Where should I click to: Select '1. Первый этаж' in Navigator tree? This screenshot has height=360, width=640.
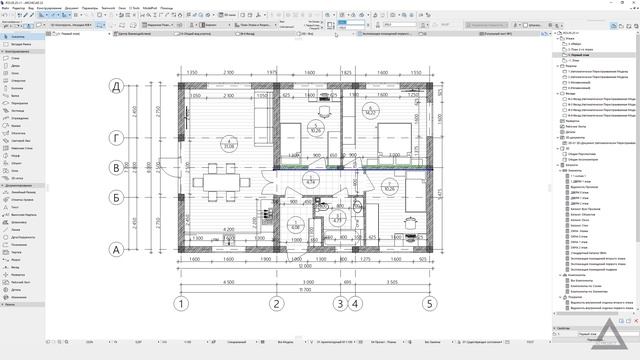(580, 55)
